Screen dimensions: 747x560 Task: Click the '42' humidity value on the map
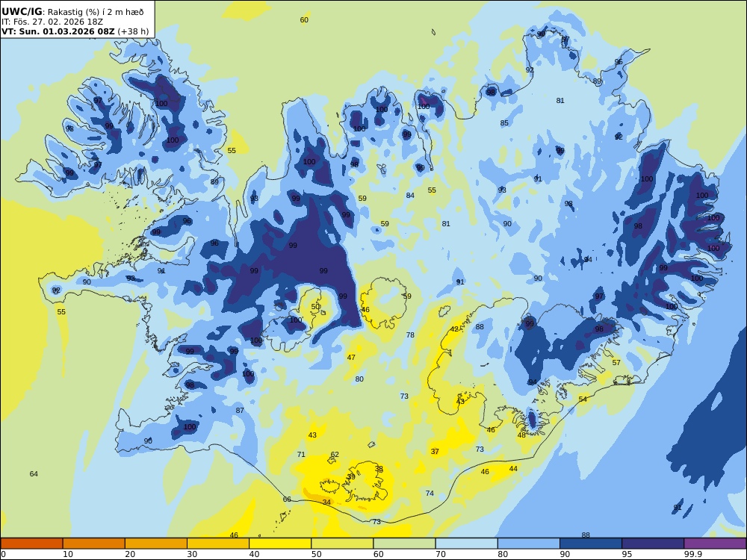click(454, 329)
